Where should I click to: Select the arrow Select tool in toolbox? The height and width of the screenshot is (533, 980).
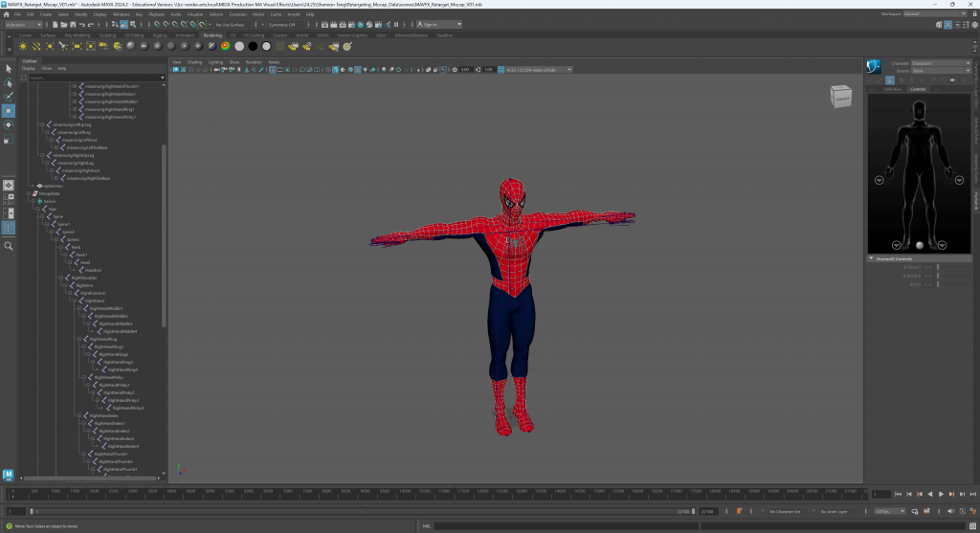pos(8,68)
